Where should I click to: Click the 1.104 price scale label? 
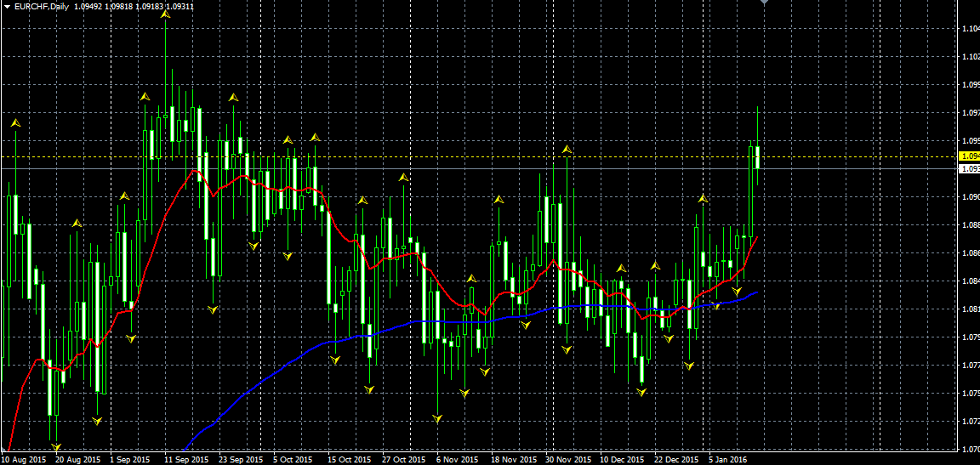(970, 29)
